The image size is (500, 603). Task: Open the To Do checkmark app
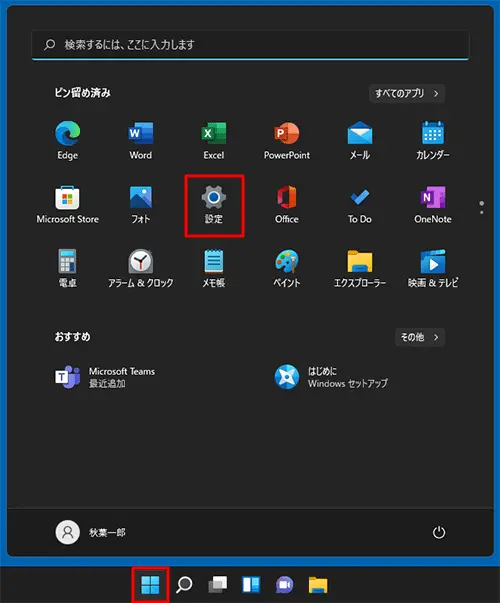(x=360, y=205)
